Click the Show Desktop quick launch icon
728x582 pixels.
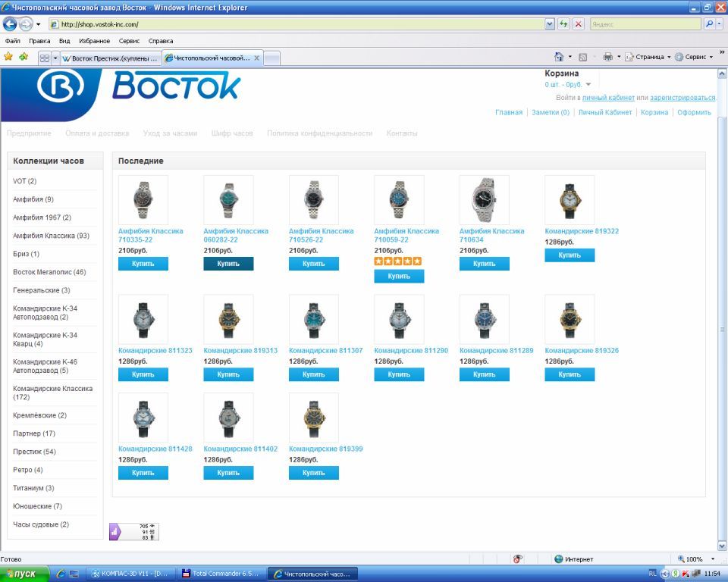[74, 574]
